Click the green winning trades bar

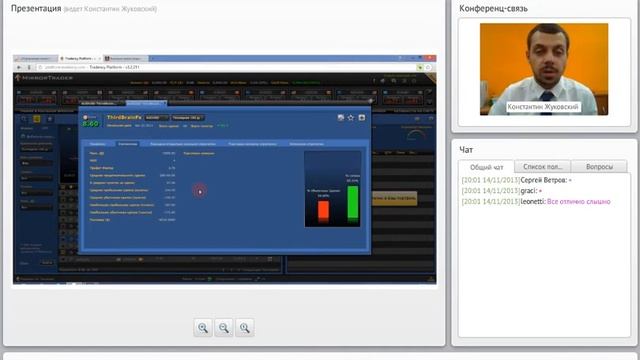[353, 204]
